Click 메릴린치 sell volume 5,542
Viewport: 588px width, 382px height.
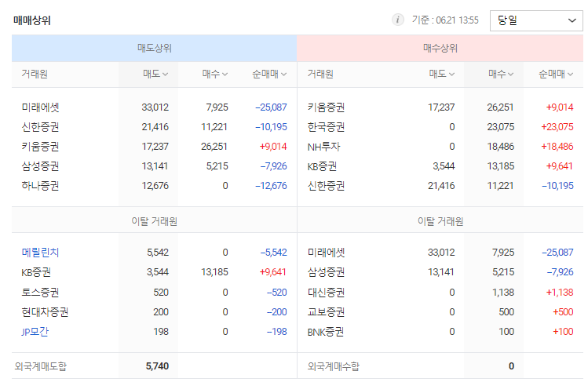click(158, 253)
